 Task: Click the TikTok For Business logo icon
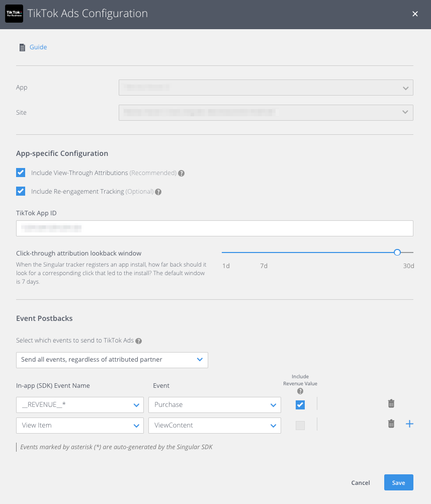[x=14, y=14]
